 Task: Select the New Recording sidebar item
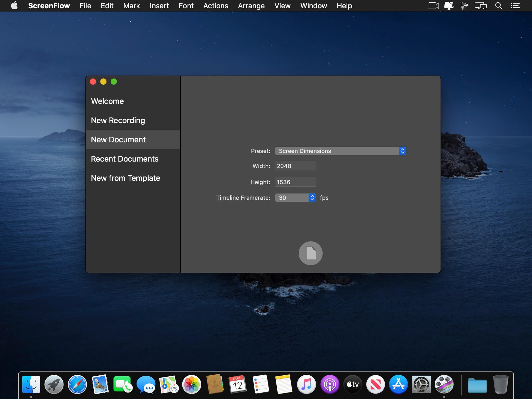click(x=118, y=120)
